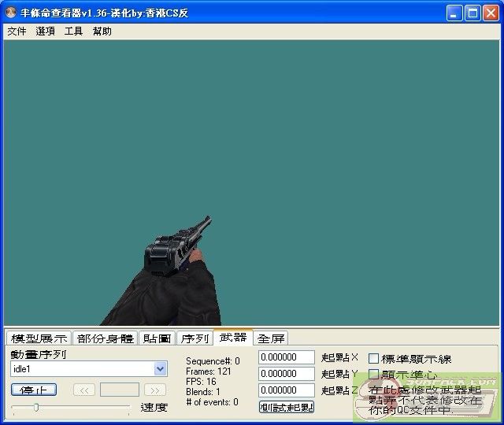Image resolution: width=504 pixels, height=425 pixels.
Task: Open the 幫助 menu
Action: [102, 31]
